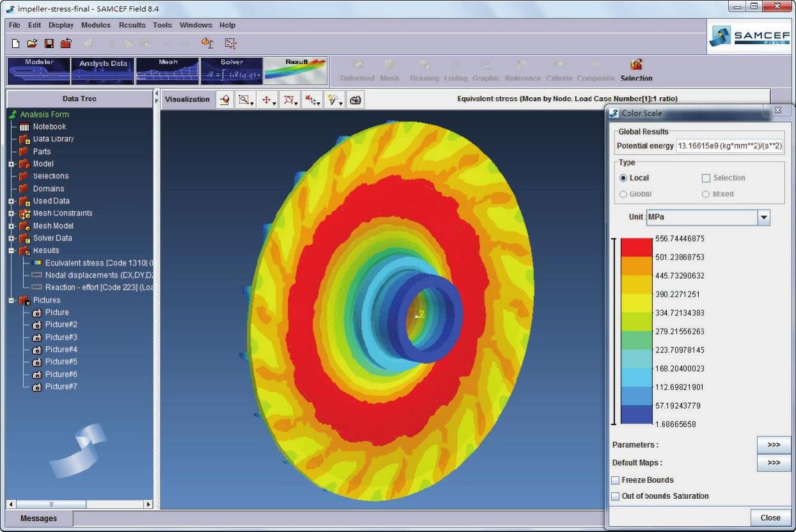Save the project with the floppy disk icon
This screenshot has width=796, height=532.
49,43
